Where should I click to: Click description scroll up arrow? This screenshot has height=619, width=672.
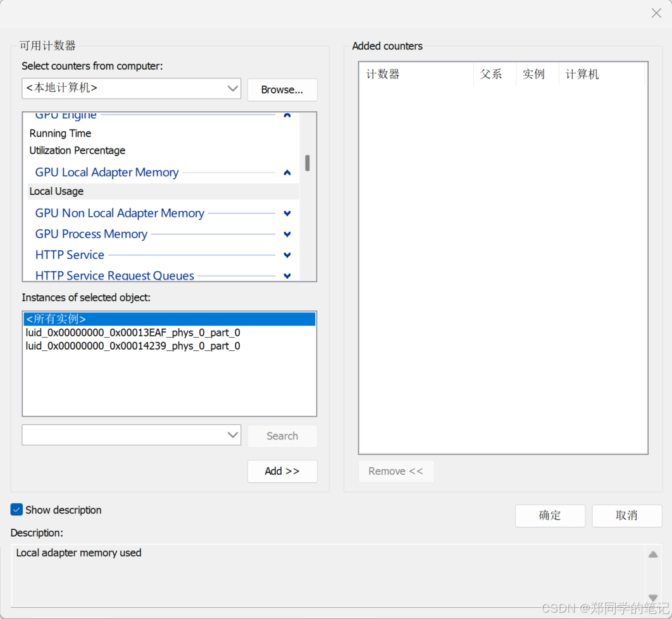coord(653,555)
